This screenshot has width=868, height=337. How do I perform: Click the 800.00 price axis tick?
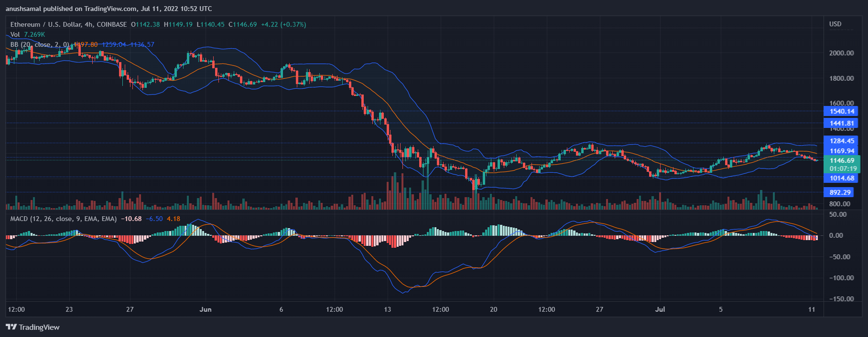pos(840,204)
